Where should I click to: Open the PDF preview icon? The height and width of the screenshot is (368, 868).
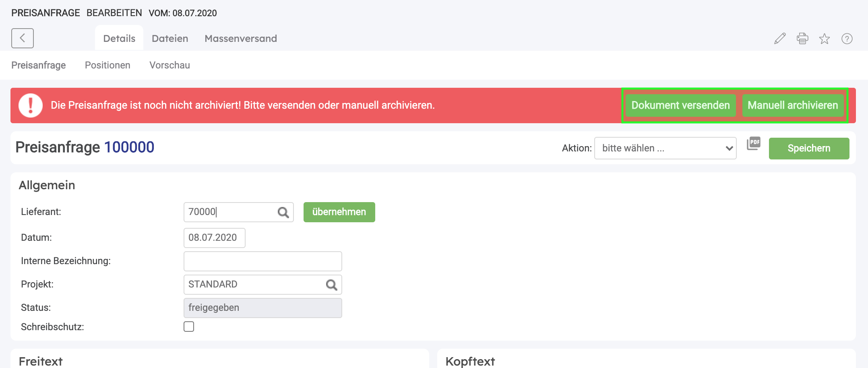click(753, 143)
